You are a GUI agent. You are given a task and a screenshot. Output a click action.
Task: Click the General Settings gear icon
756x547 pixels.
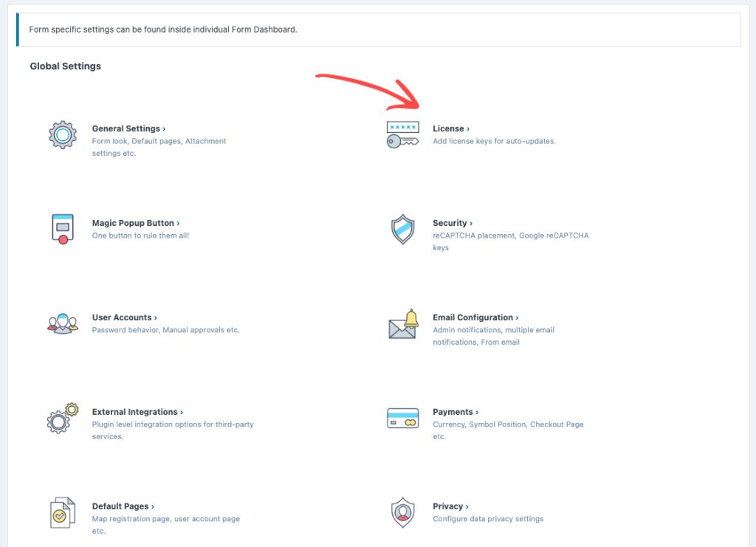[x=63, y=135]
